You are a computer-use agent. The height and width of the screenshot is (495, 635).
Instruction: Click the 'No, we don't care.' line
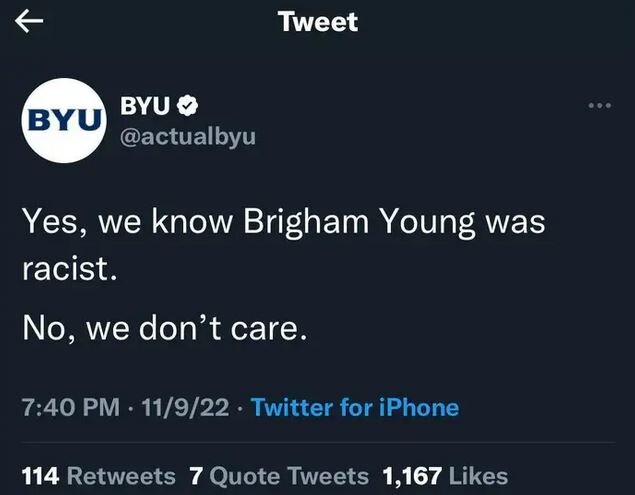162,326
